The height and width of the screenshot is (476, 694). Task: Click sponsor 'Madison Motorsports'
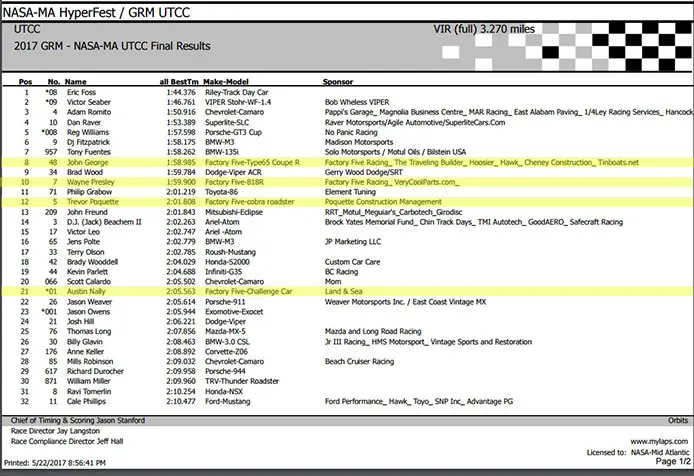[x=359, y=142]
